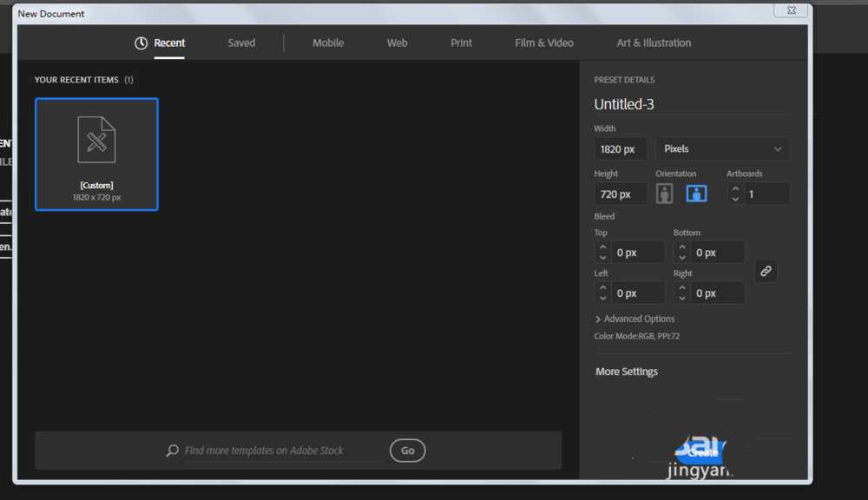Viewport: 868px width, 500px height.
Task: Open More Settings
Action: tap(627, 372)
